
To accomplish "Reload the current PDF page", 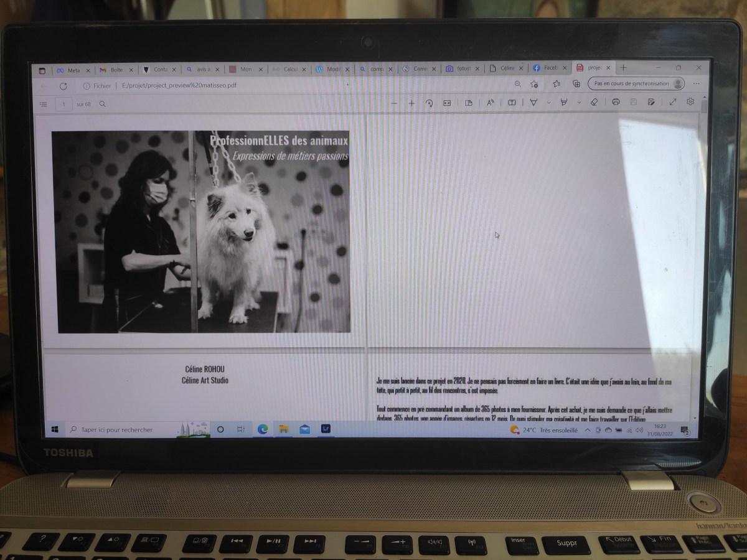I will click(x=64, y=86).
